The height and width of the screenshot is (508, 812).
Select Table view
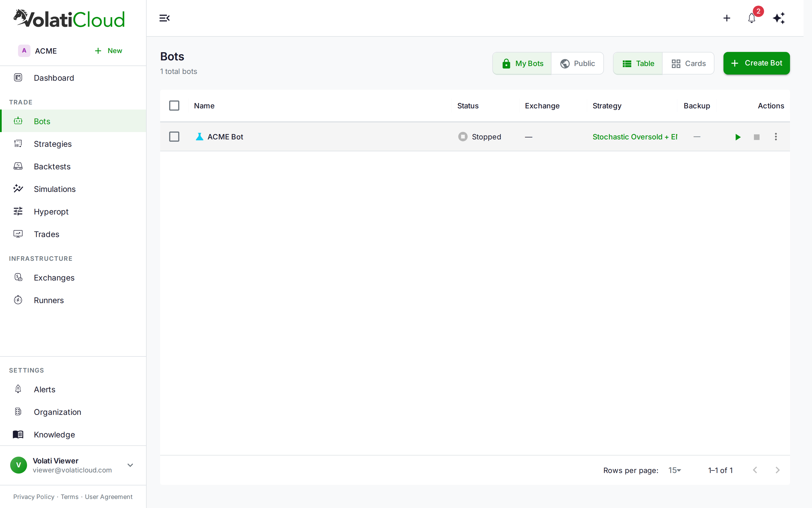click(x=638, y=63)
